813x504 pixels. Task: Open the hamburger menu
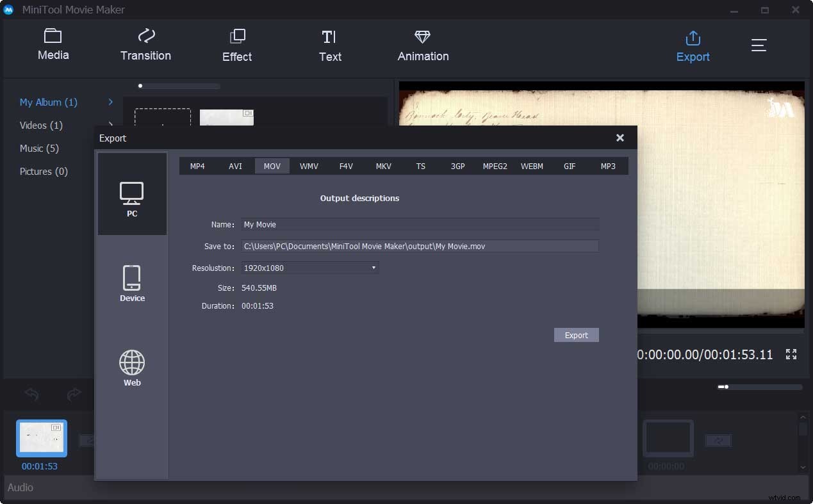[759, 45]
